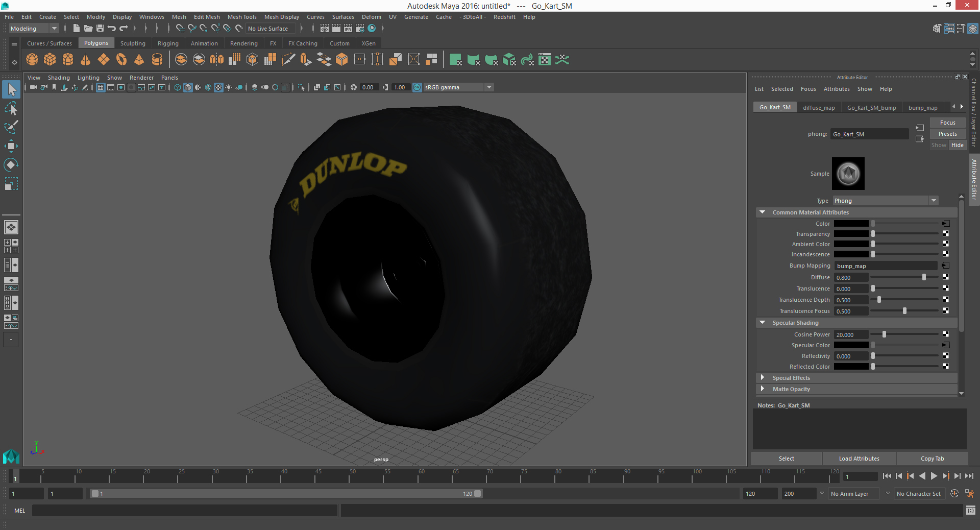
Task: Toggle the color management ON button
Action: 417,87
